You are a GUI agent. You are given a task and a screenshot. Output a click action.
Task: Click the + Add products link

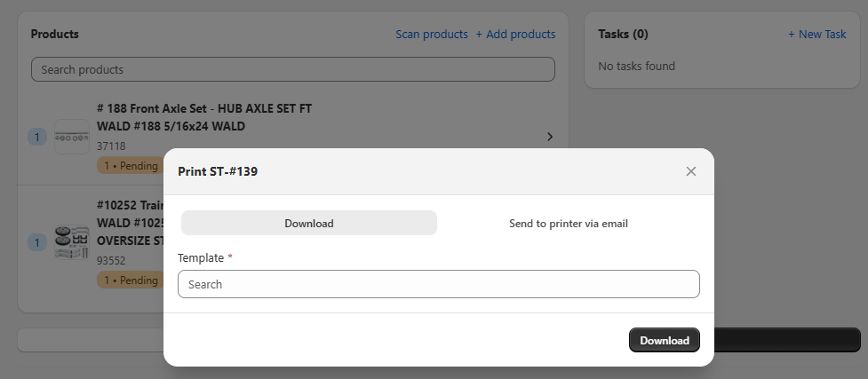tap(515, 34)
